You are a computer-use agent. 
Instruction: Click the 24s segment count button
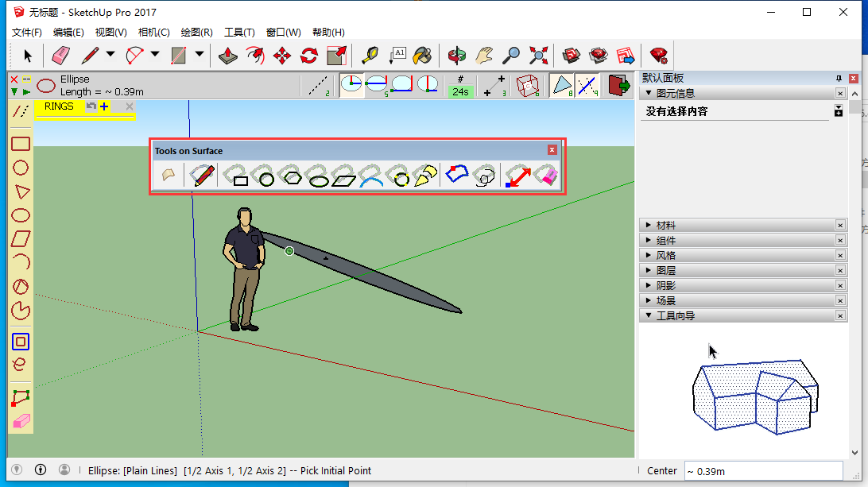click(460, 91)
